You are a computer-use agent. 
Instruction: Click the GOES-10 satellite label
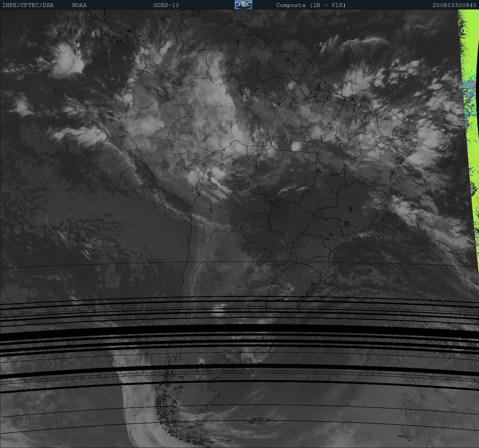click(166, 5)
